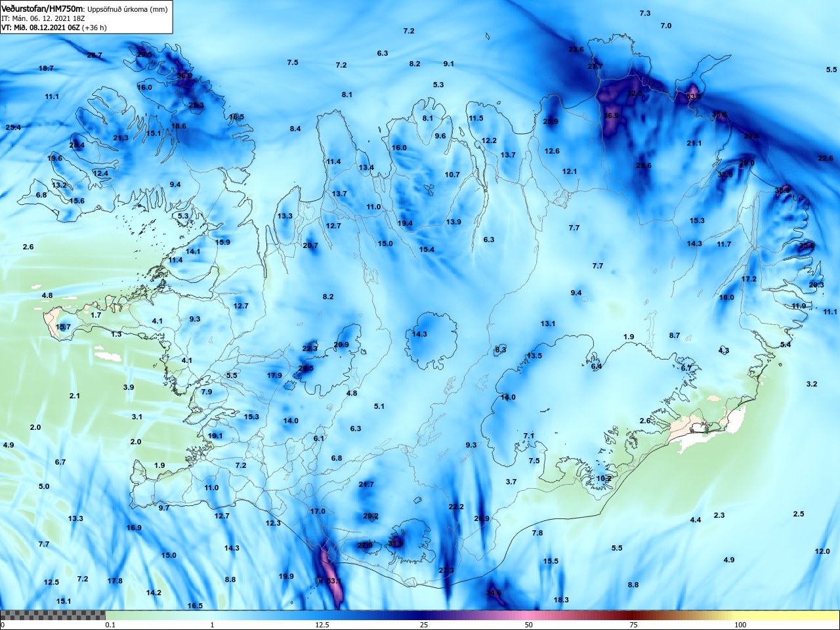Click the 13.4 map value

tap(366, 167)
